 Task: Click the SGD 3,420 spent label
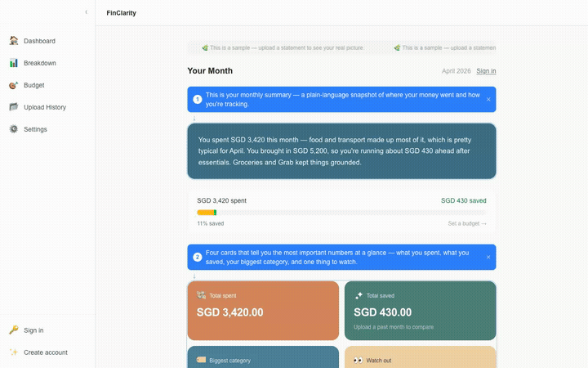point(221,200)
